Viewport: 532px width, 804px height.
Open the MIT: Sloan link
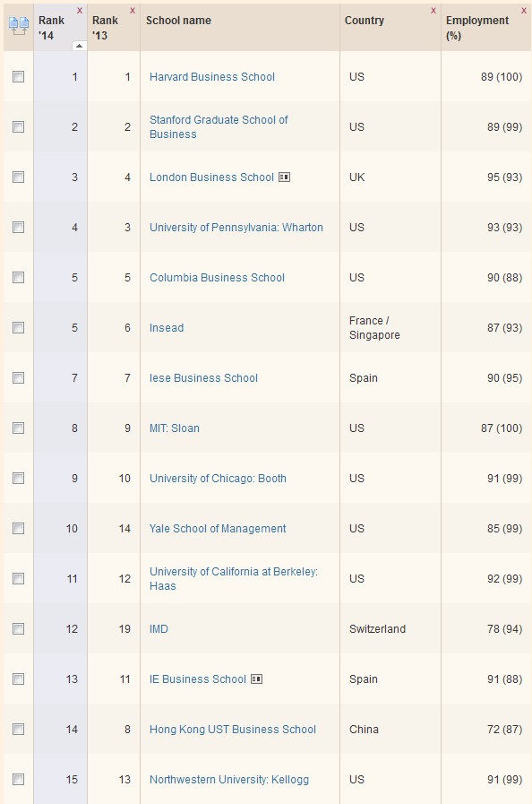pos(174,428)
